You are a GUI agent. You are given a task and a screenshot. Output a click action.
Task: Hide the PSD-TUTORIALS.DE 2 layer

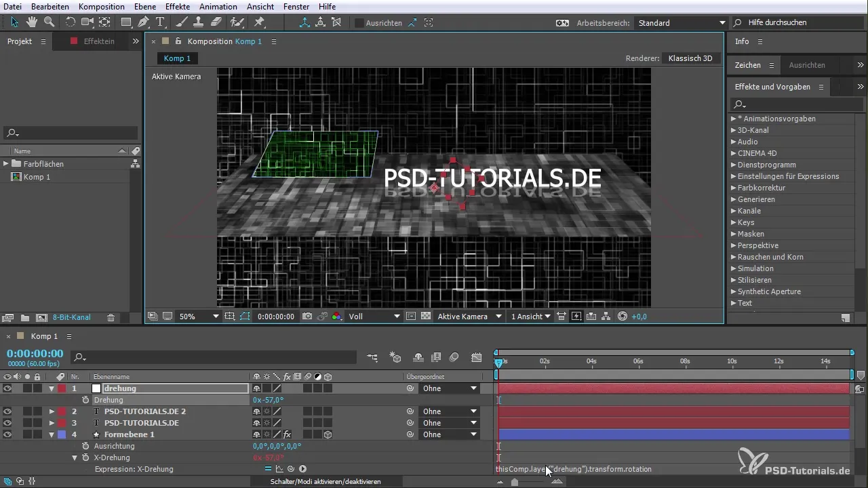click(x=7, y=411)
